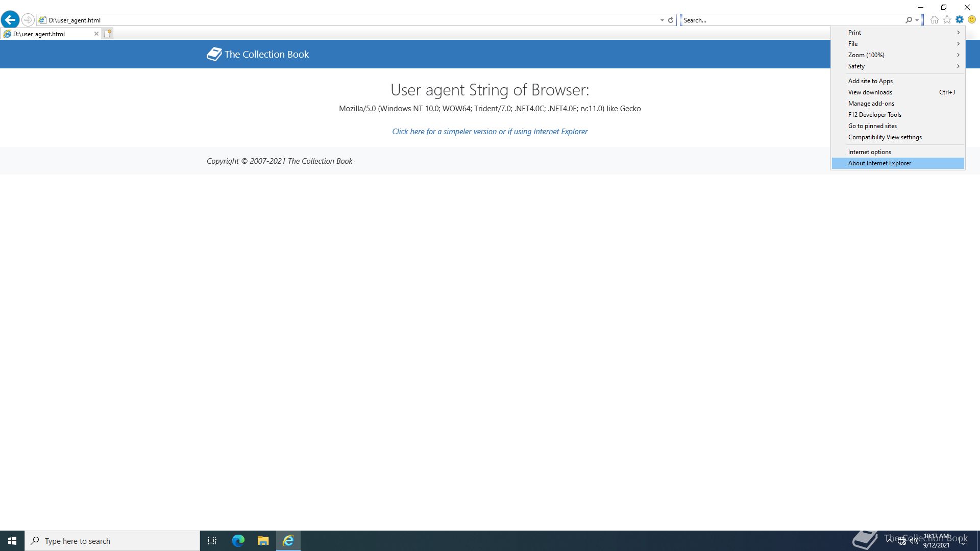Image resolution: width=980 pixels, height=551 pixels.
Task: Open File Explorer from taskbar
Action: [263, 541]
